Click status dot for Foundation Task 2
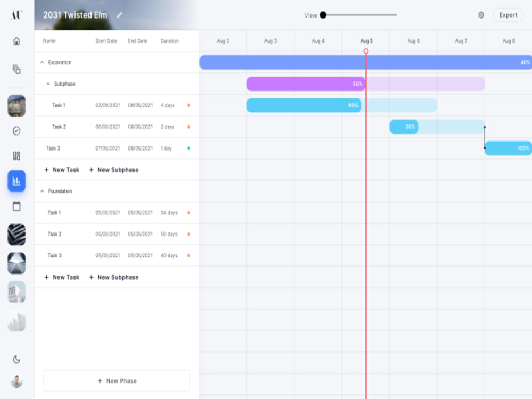 point(189,234)
